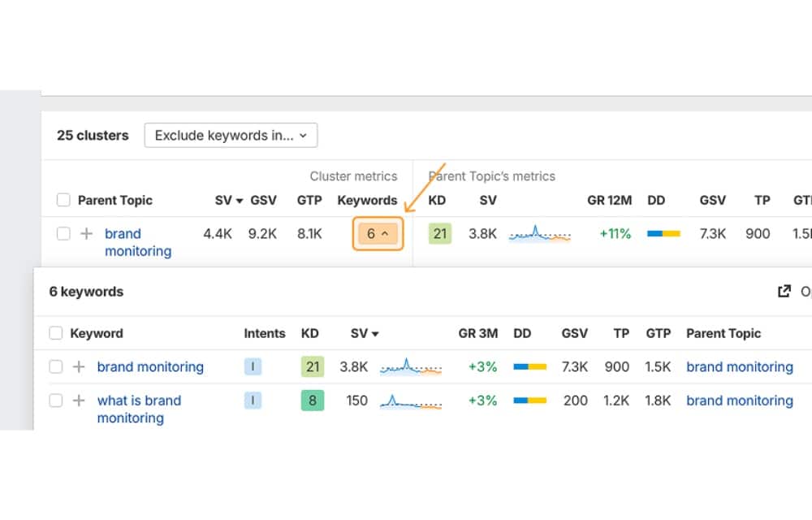Check the what is brand monitoring checkbox
The height and width of the screenshot is (520, 812).
click(55, 401)
